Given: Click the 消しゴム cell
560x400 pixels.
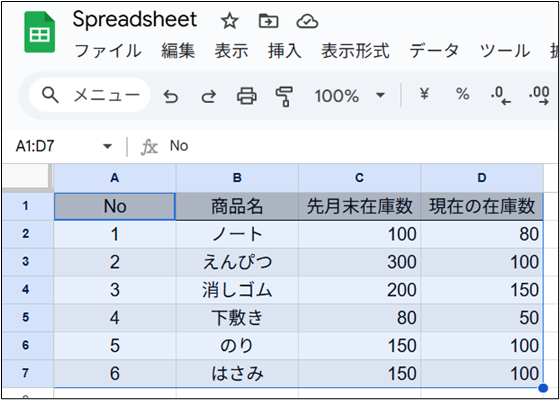Looking at the screenshot, I should [x=237, y=290].
